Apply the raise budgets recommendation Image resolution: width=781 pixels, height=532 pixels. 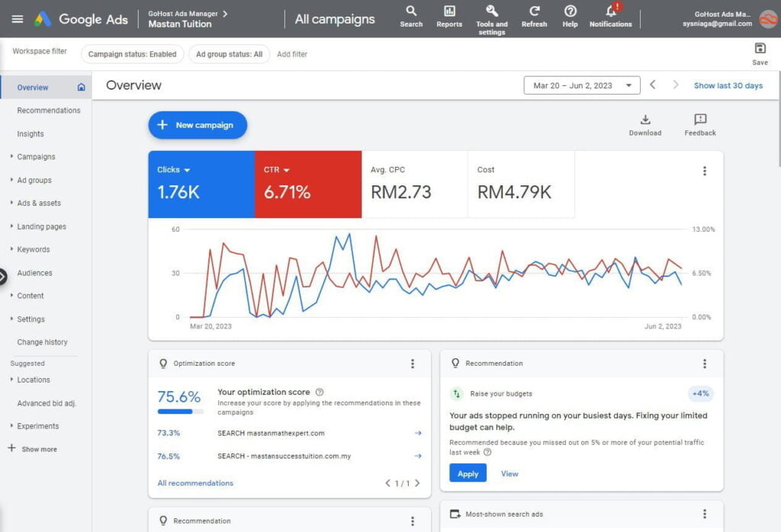click(x=468, y=473)
